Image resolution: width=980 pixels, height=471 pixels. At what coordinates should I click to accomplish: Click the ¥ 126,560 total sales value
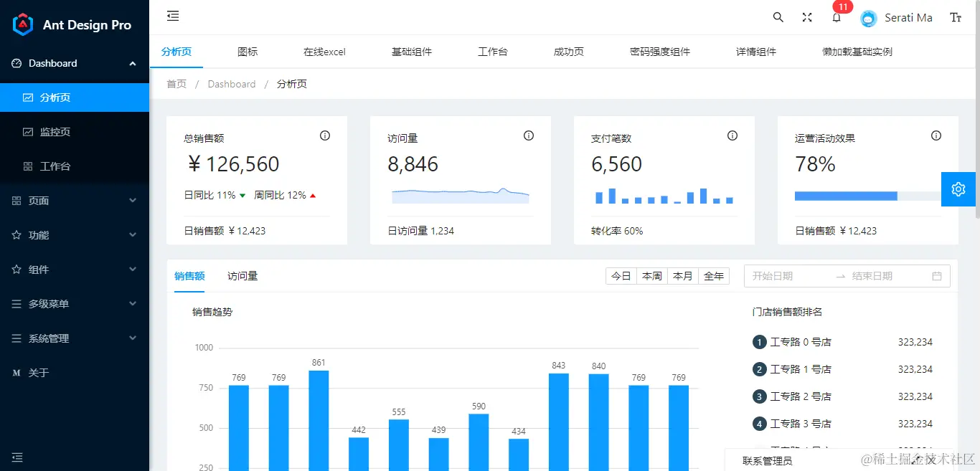[232, 164]
